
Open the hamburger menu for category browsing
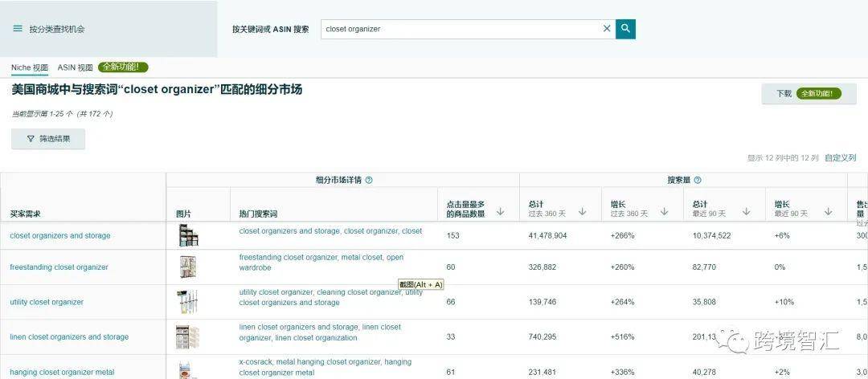[18, 28]
